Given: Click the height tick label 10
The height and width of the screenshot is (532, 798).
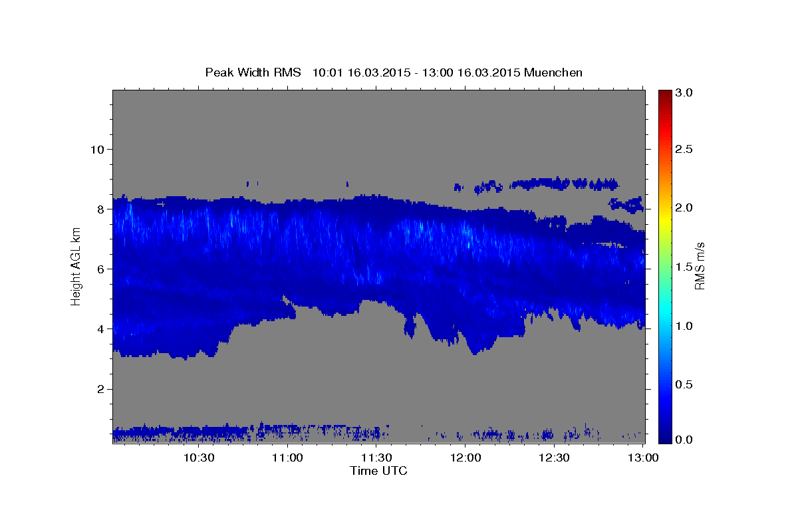Looking at the screenshot, I should [97, 149].
